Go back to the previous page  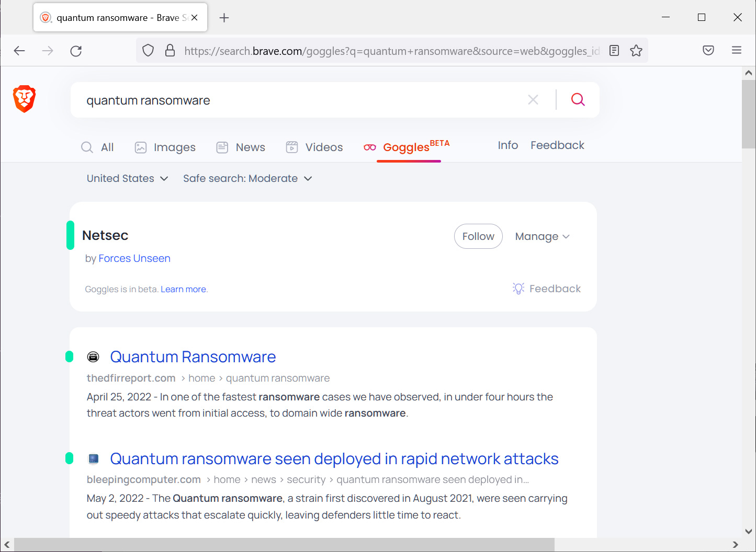tap(19, 51)
